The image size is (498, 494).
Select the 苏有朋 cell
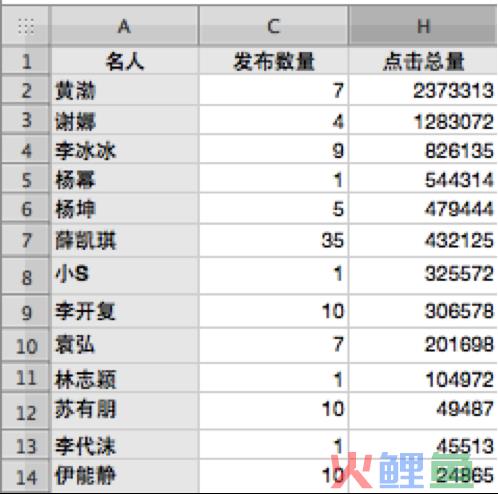point(124,410)
